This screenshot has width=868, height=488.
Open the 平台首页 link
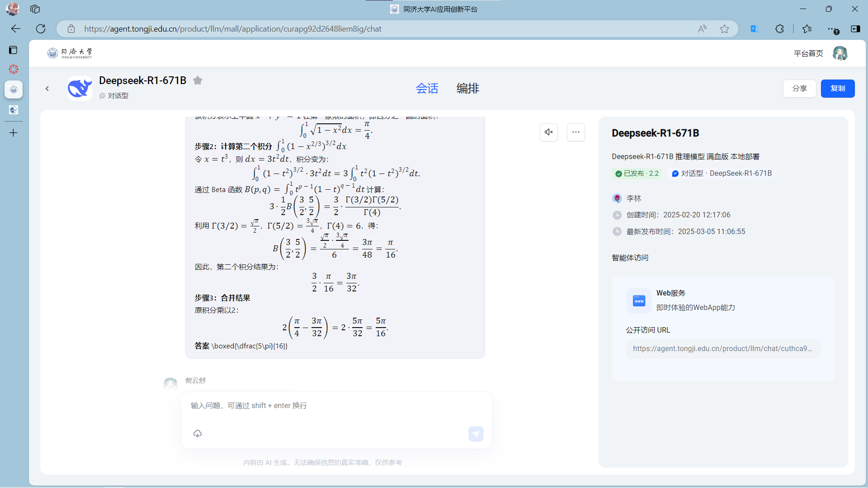click(x=808, y=53)
